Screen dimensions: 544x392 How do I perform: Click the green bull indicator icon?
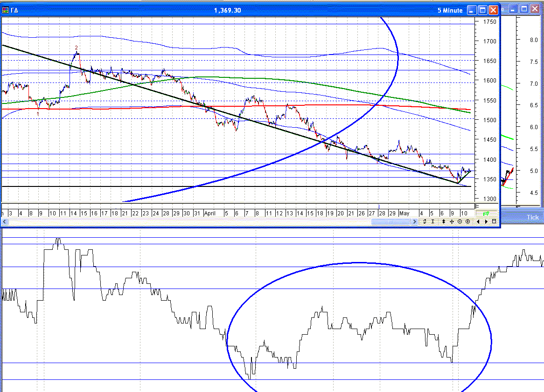click(x=486, y=213)
